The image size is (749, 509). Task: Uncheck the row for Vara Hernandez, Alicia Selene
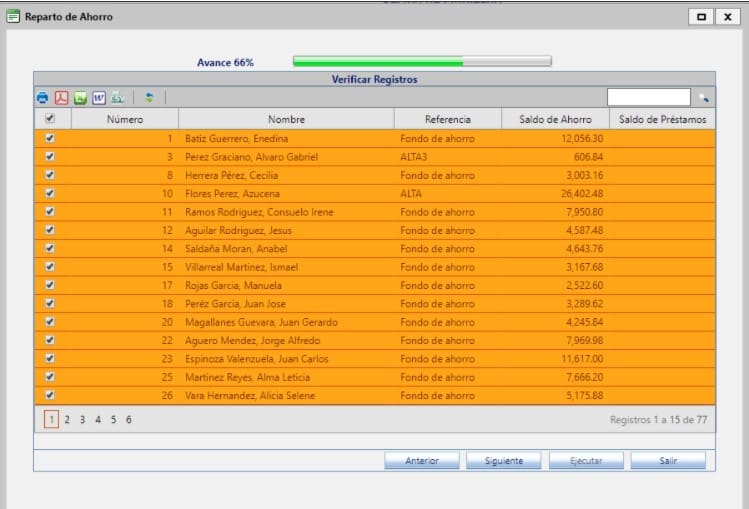pyautogui.click(x=50, y=395)
